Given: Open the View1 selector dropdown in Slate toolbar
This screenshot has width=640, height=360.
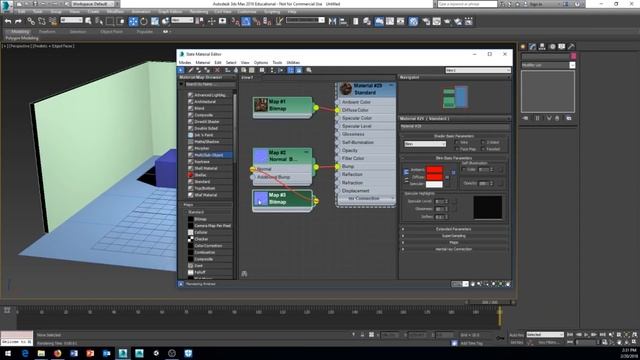Looking at the screenshot, I should (478, 70).
